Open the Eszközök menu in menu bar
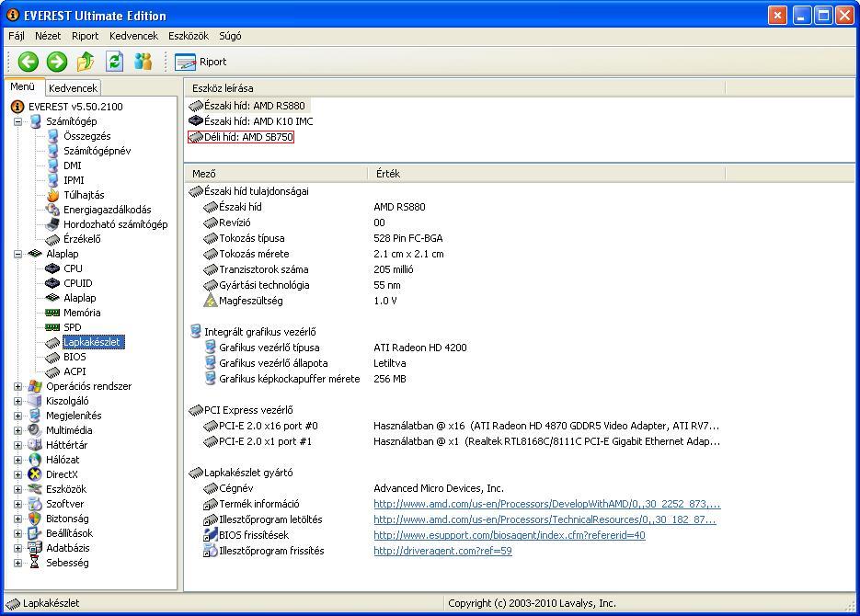860x616 pixels. click(189, 36)
